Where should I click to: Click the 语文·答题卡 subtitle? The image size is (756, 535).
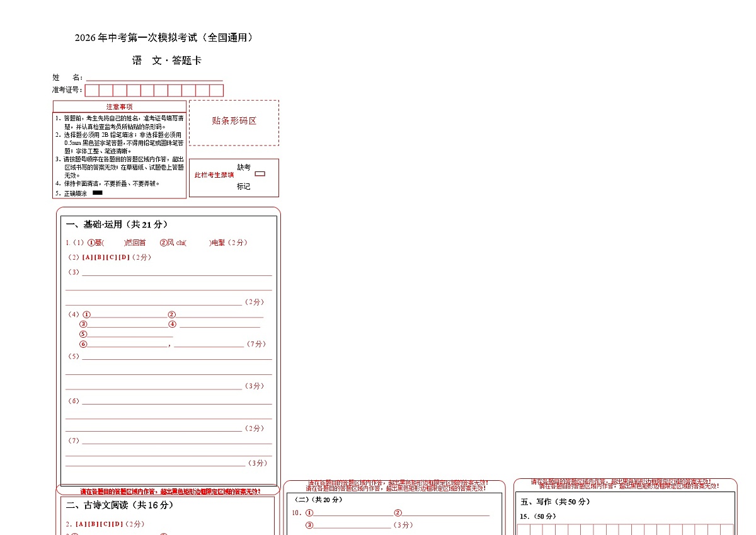[167, 60]
